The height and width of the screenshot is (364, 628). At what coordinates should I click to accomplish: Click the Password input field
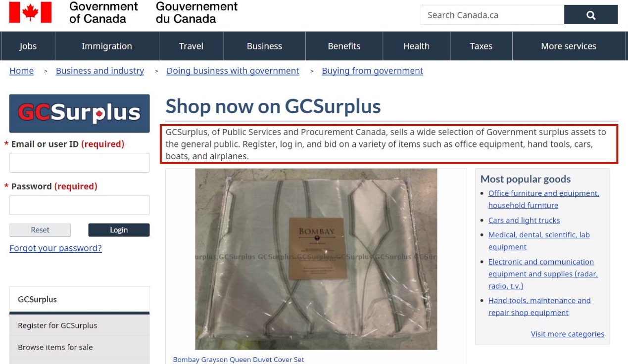(79, 205)
